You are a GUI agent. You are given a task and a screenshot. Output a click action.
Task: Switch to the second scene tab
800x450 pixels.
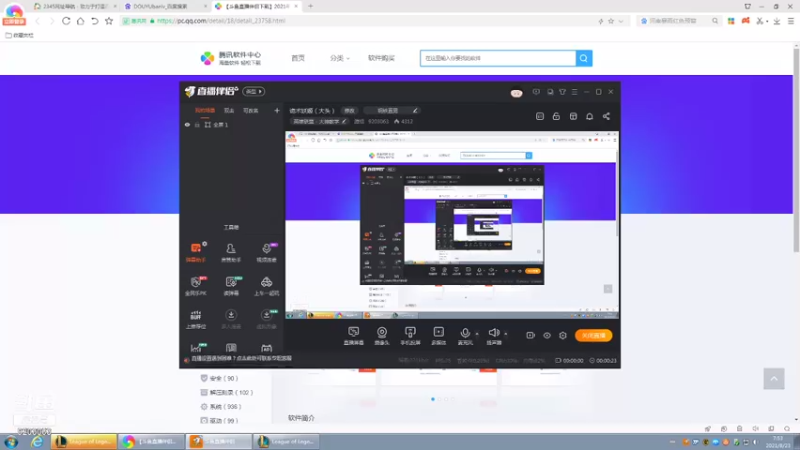point(229,111)
